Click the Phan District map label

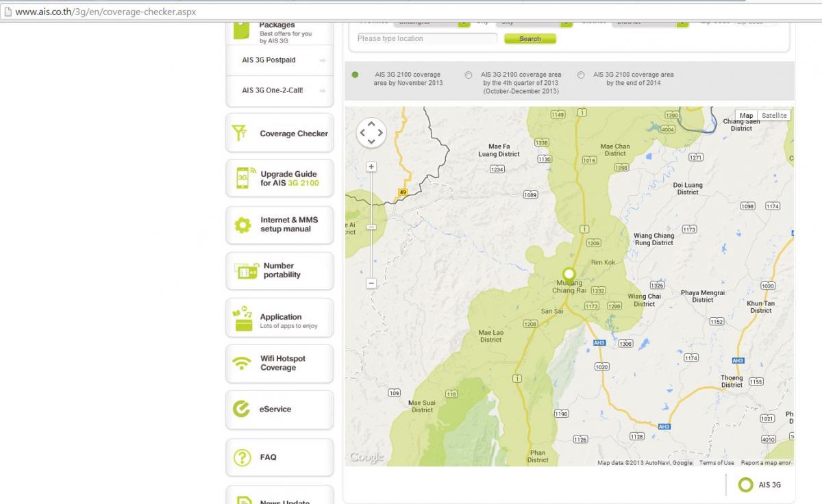[x=538, y=456]
